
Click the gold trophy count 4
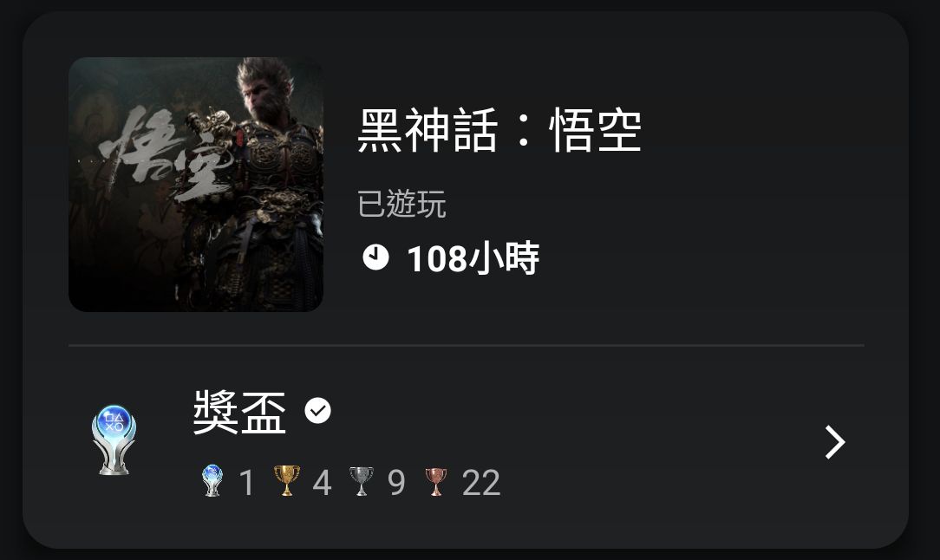coord(322,483)
